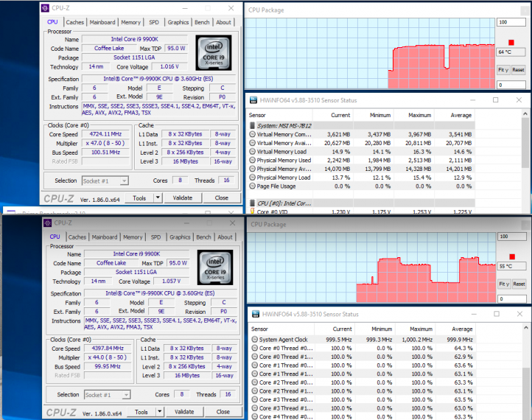532x420 pixels.
Task: Switch to Caches tab in top CPU-Z
Action: tap(74, 22)
